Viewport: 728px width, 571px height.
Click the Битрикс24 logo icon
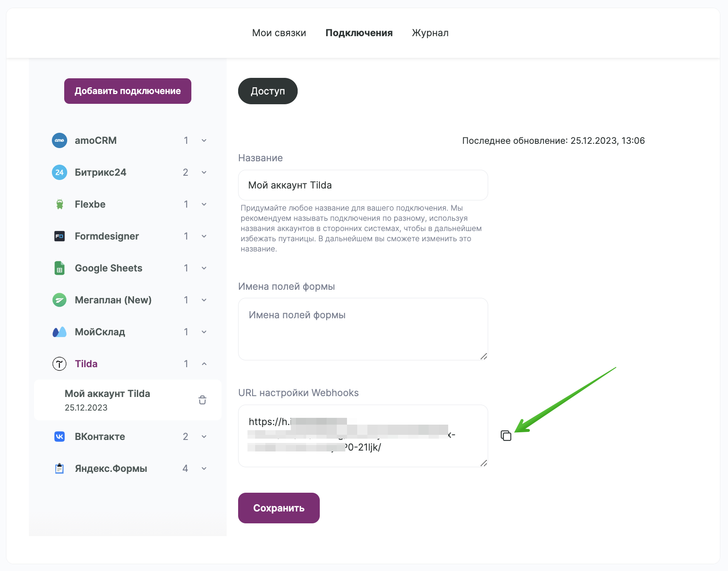point(60,172)
